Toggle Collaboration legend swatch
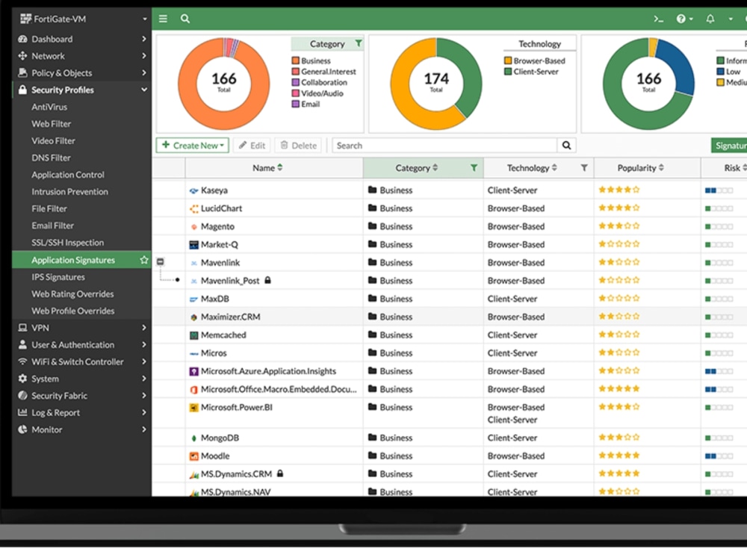 click(x=295, y=82)
